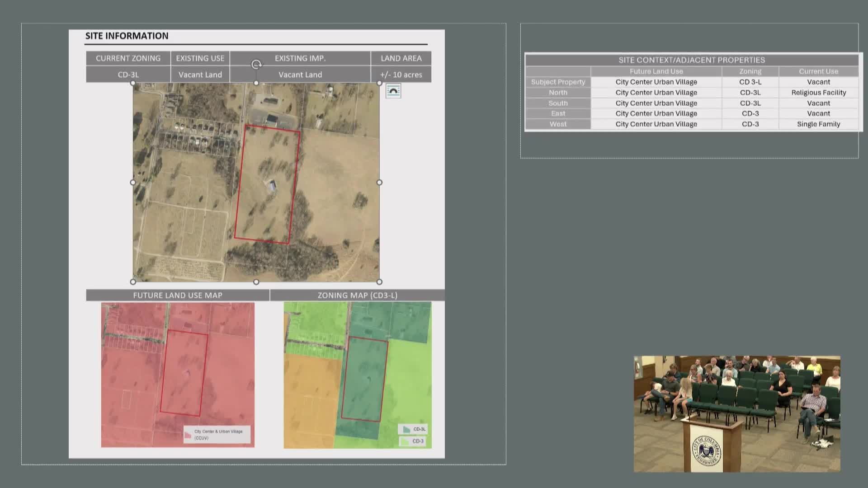Click the 'LAND AREA' header cell
The width and height of the screenshot is (868, 488).
[401, 58]
